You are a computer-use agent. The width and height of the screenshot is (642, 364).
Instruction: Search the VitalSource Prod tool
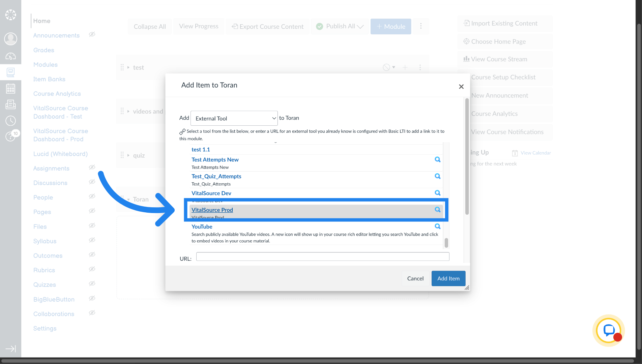pyautogui.click(x=437, y=210)
